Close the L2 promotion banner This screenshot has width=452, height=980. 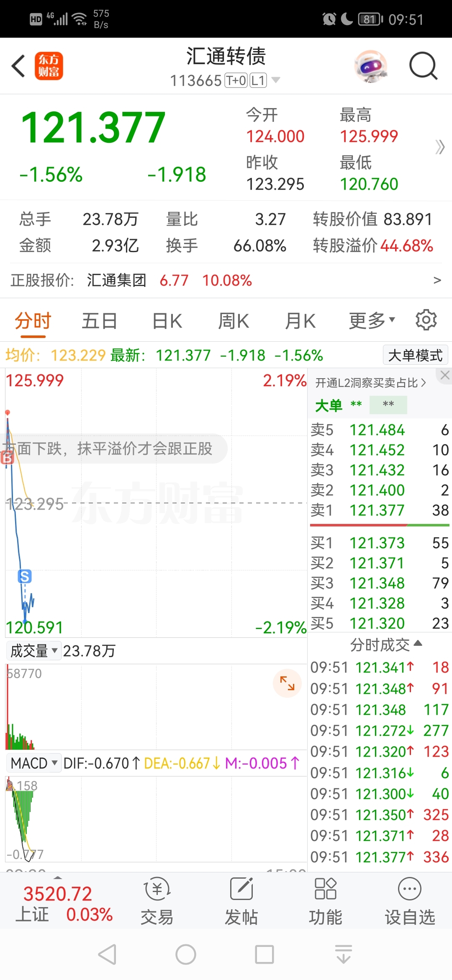coord(444,375)
